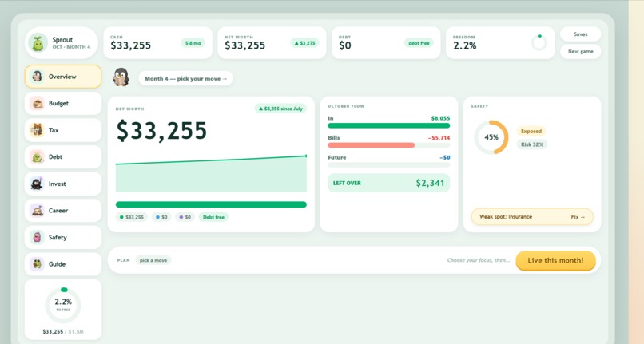Click the debt free badge in Debt card

pos(419,43)
